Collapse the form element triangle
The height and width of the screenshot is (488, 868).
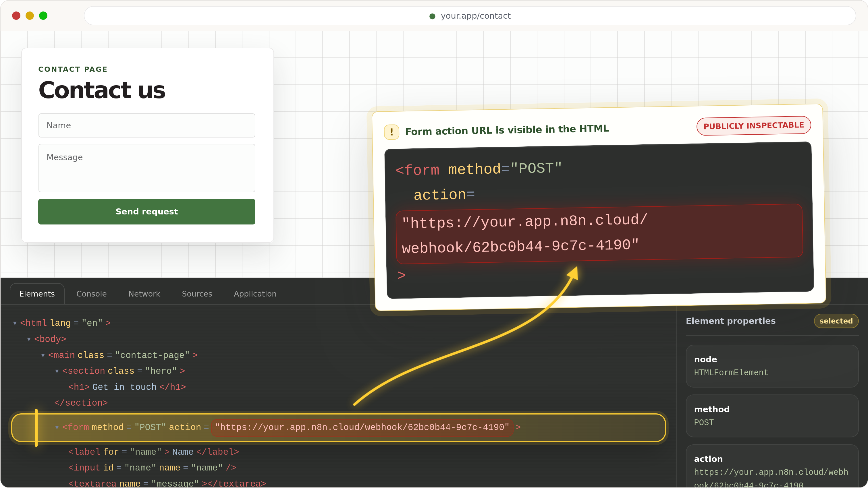(57, 427)
